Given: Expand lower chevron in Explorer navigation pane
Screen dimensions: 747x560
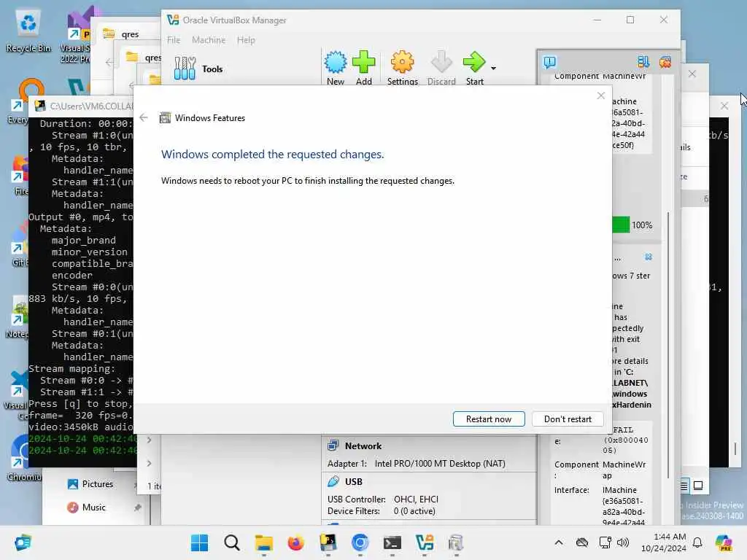Looking at the screenshot, I should 149,463.
